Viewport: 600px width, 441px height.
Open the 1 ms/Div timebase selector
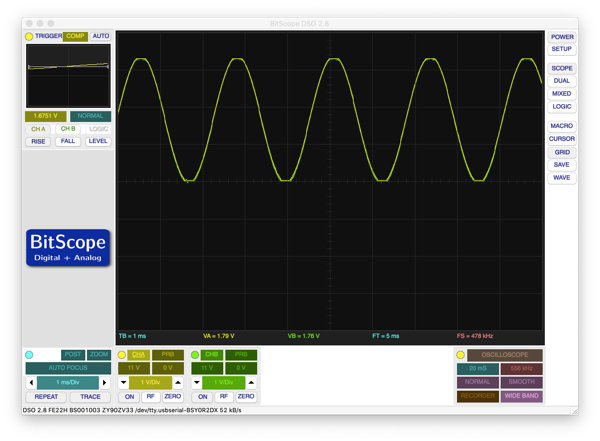[68, 382]
